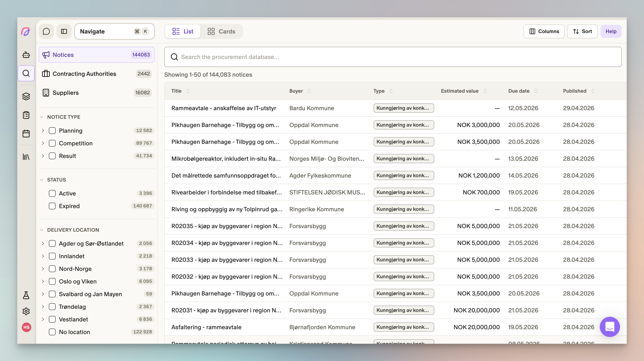Open the Navigate command palette

[x=115, y=32]
